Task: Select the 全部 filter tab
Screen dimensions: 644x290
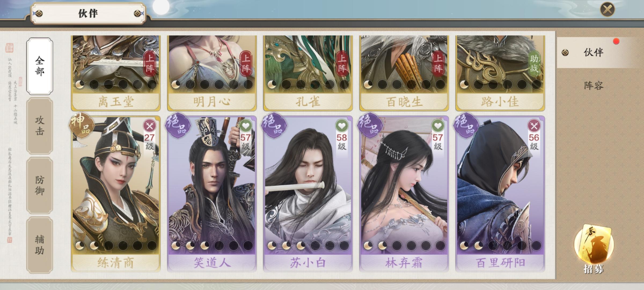Action: 40,66
